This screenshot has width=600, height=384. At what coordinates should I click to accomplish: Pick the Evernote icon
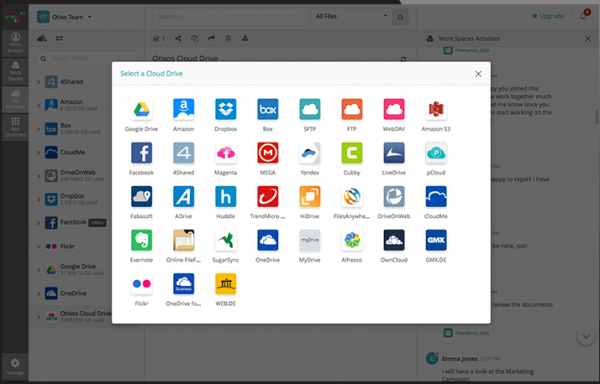(x=141, y=240)
